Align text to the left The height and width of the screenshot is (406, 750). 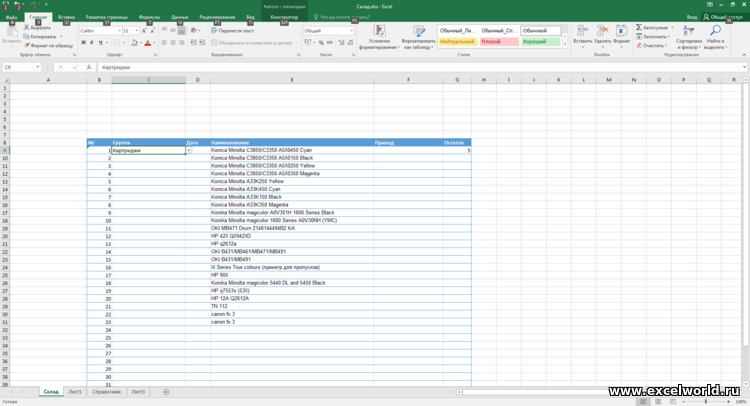point(164,43)
